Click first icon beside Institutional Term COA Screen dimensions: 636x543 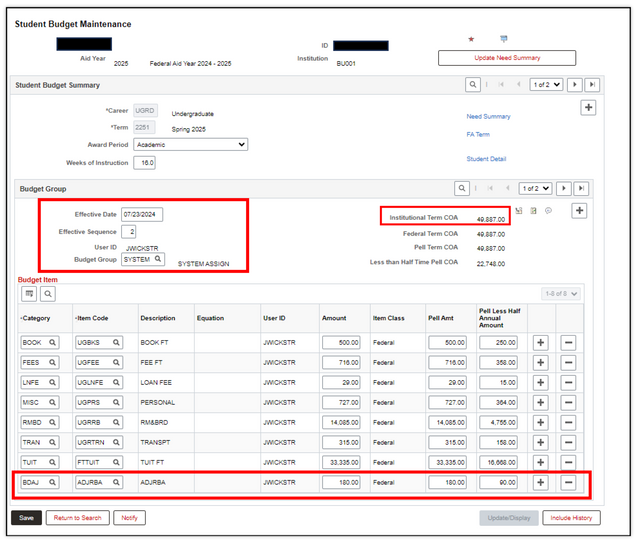click(519, 210)
